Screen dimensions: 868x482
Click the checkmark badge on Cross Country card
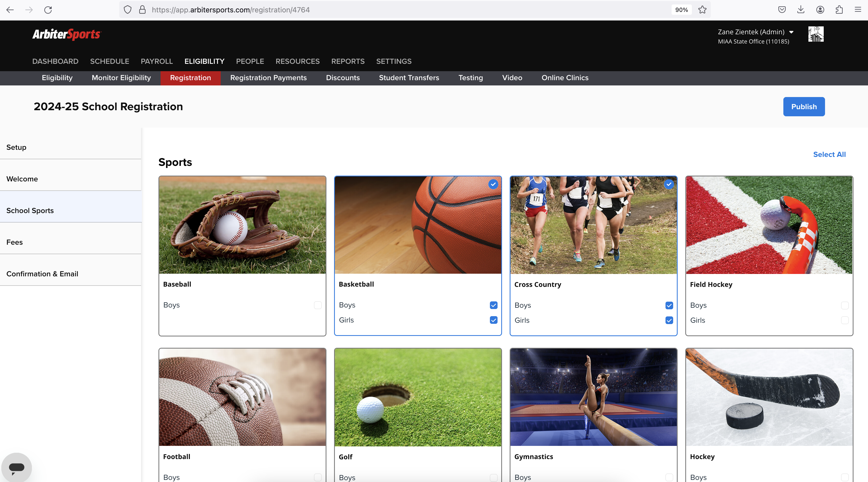[x=668, y=184]
